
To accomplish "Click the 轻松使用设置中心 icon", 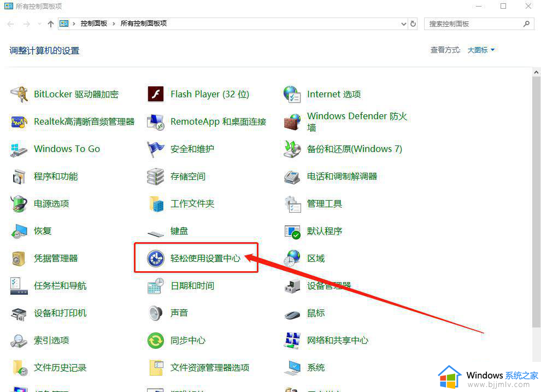I will pos(156,259).
